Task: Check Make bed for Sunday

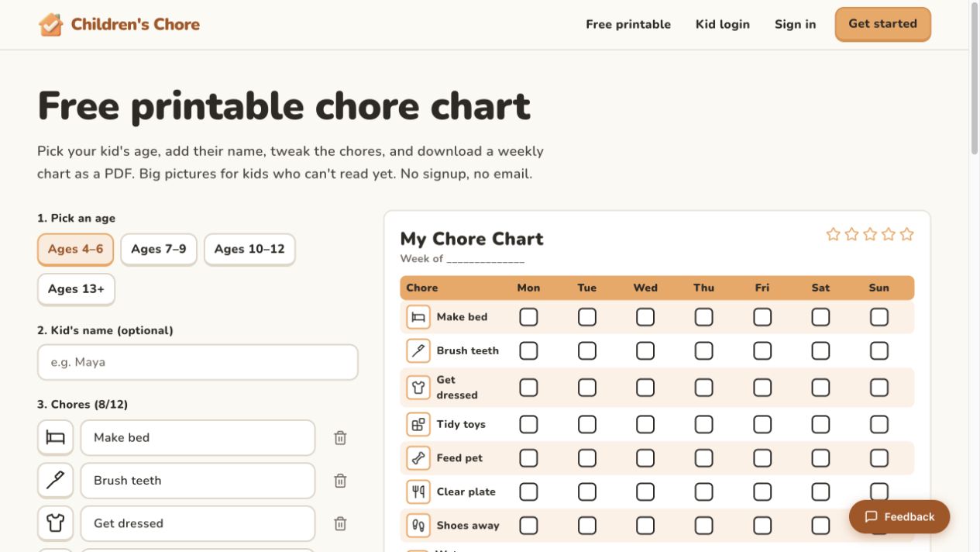Action: (879, 317)
